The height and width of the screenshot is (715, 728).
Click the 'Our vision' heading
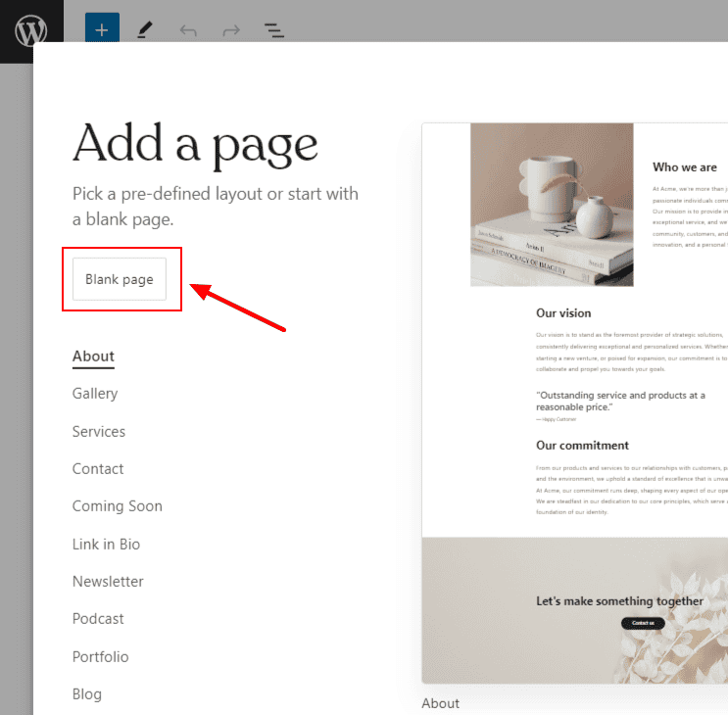(x=563, y=313)
